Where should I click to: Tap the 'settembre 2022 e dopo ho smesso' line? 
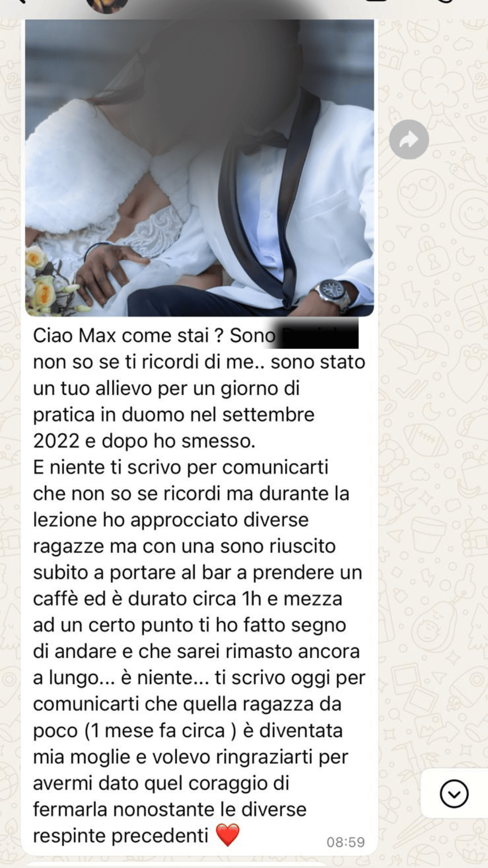(x=174, y=428)
